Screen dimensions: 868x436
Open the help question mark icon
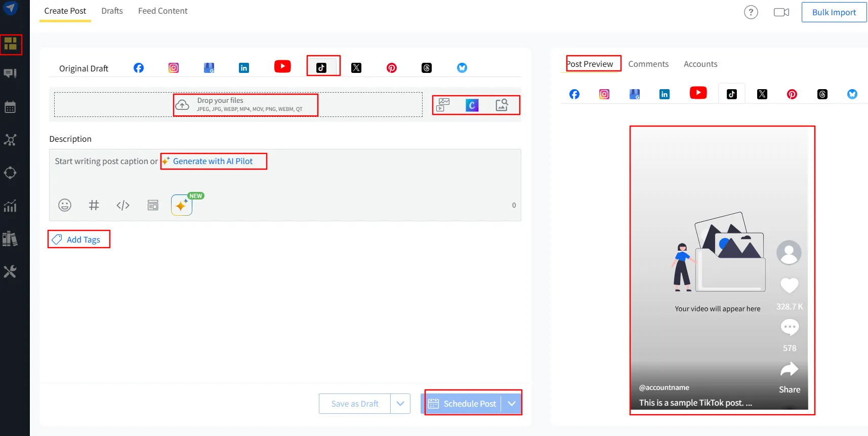click(751, 12)
